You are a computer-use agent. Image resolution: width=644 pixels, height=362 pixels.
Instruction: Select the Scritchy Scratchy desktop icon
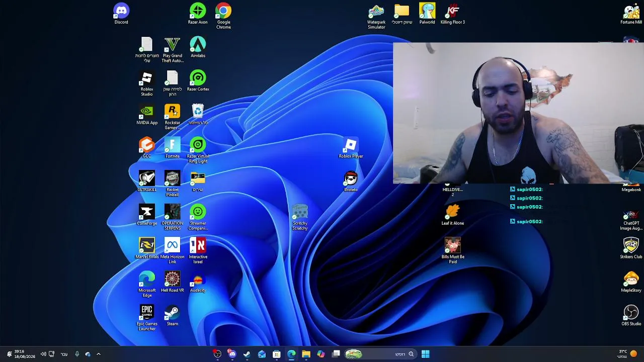pyautogui.click(x=300, y=218)
